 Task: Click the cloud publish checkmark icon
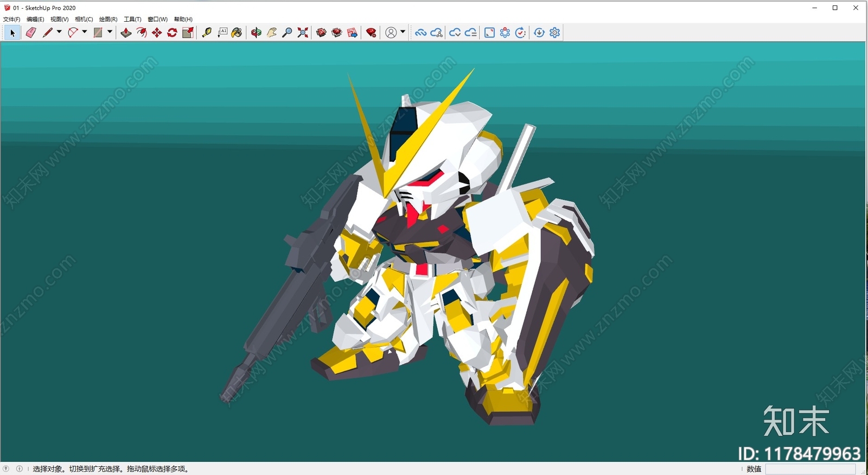click(x=455, y=33)
